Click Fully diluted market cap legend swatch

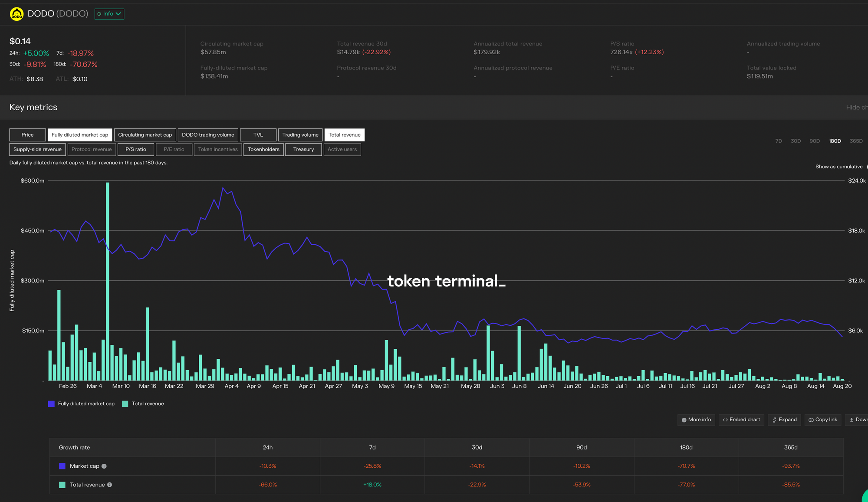click(x=51, y=404)
